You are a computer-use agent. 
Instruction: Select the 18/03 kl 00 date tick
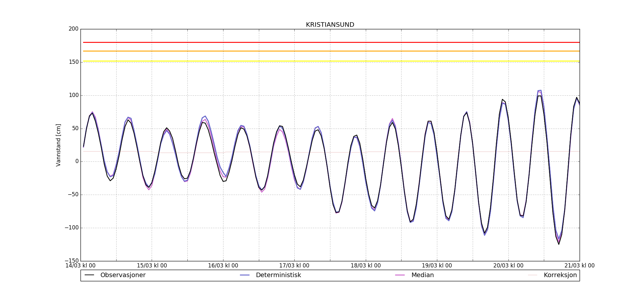coord(365,266)
